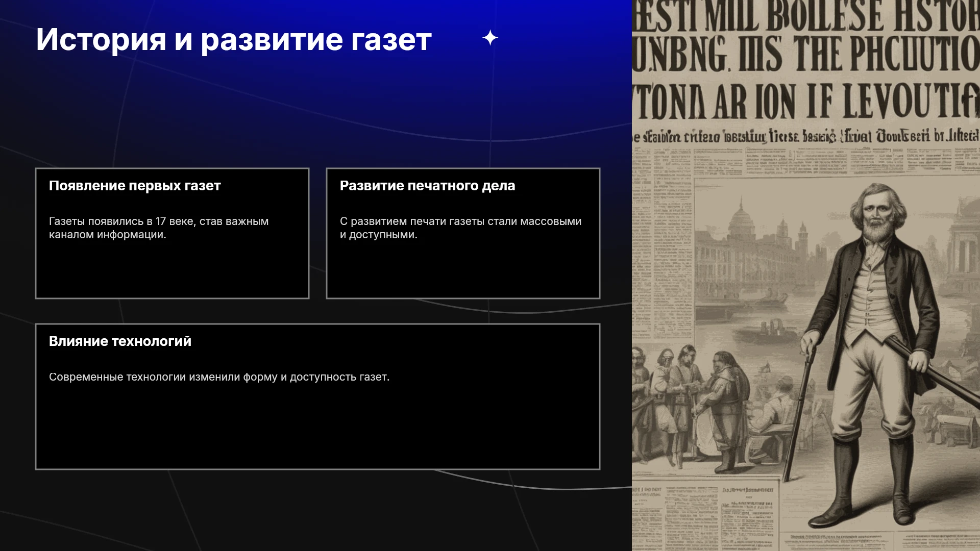
Task: Click the gothic subtitle line of the newspaper
Action: tap(806, 137)
